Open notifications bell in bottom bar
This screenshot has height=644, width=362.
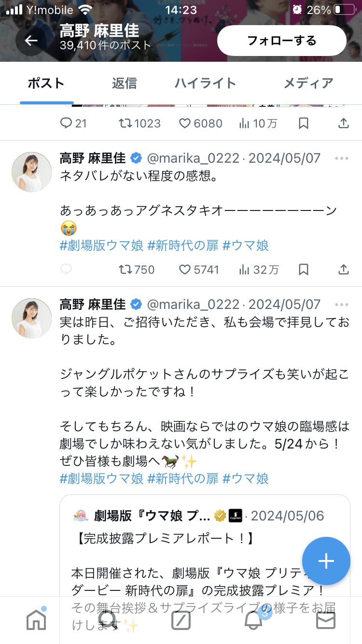click(x=253, y=620)
